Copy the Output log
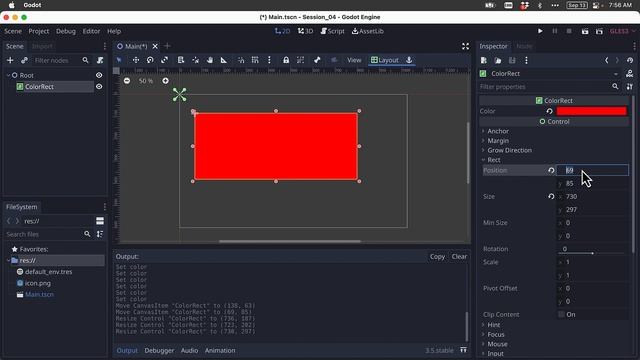Image resolution: width=640 pixels, height=360 pixels. [437, 256]
